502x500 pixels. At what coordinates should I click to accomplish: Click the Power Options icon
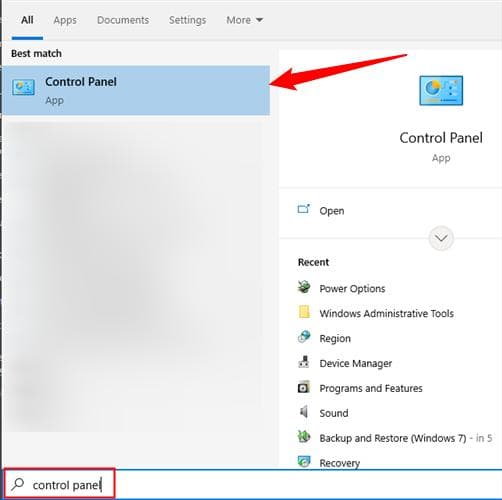tap(304, 287)
